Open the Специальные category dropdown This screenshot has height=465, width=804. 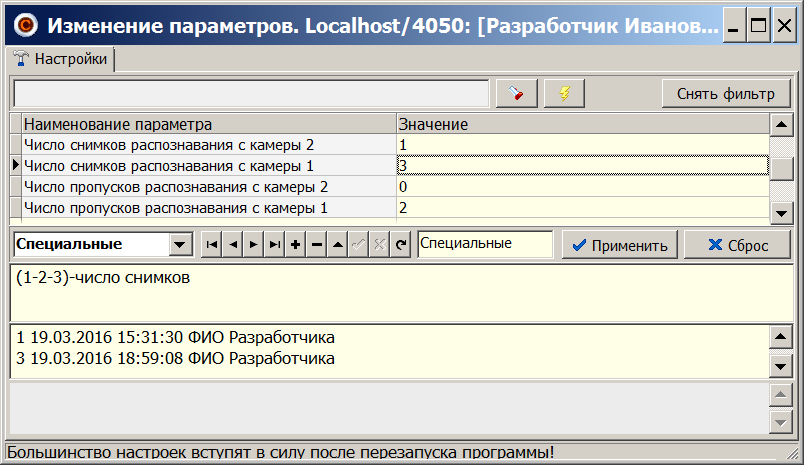(180, 245)
